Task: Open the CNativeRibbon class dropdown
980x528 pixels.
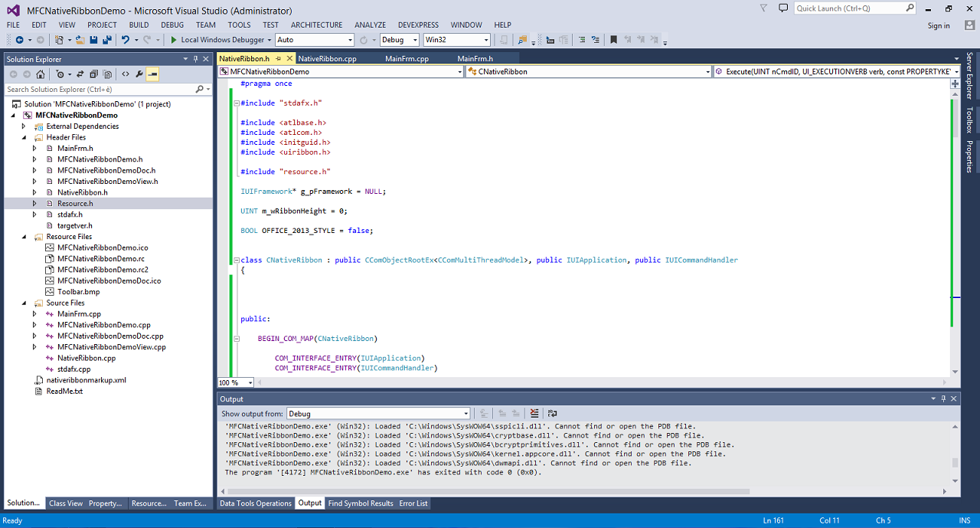Action: pyautogui.click(x=589, y=71)
